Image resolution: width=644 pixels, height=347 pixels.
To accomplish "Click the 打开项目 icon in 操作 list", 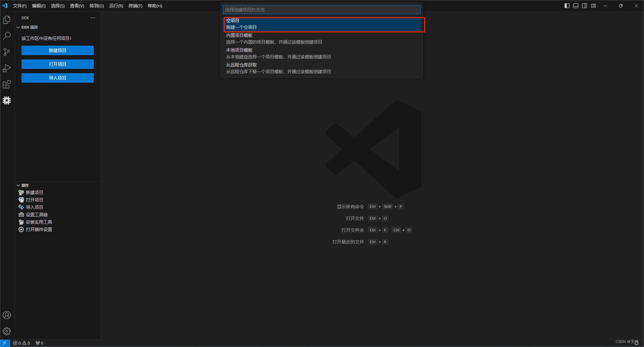I will 21,200.
